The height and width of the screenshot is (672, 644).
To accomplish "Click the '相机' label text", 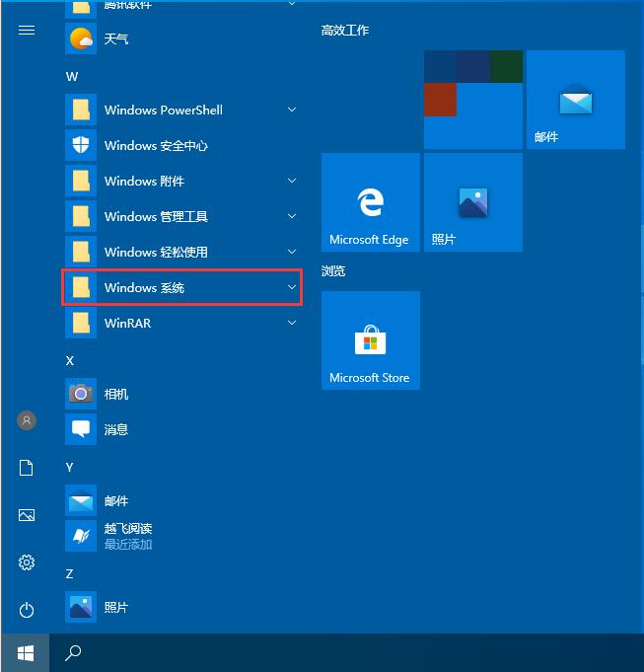I will (116, 394).
